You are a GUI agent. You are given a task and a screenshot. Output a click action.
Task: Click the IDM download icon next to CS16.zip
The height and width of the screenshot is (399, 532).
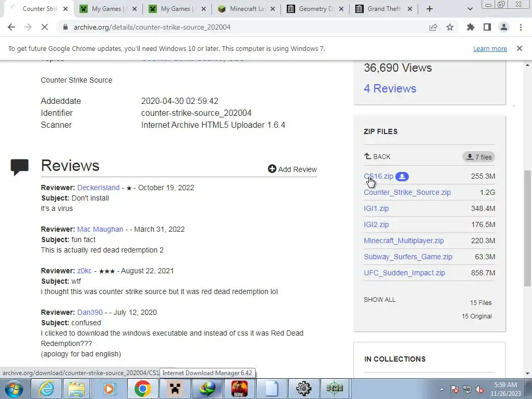[x=402, y=177]
